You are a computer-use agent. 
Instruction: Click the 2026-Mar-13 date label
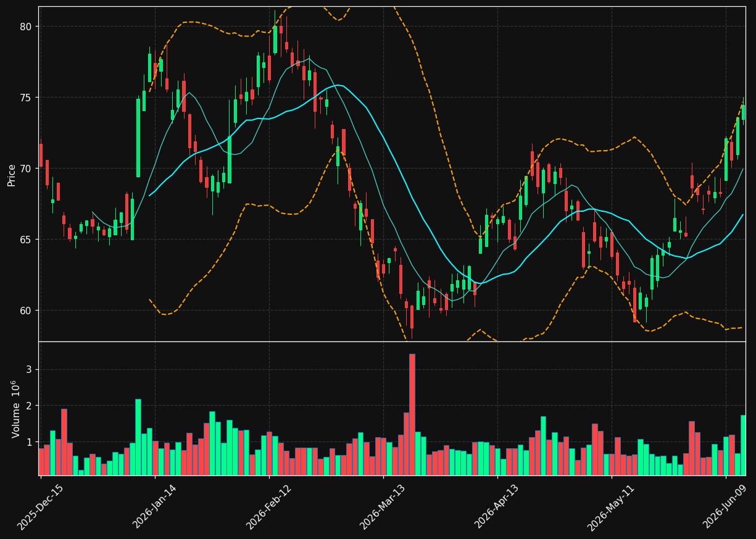coord(383,506)
